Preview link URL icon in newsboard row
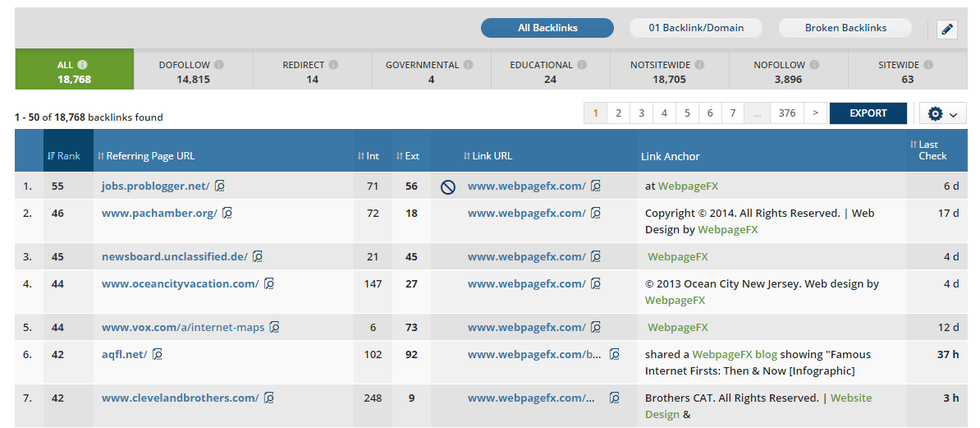 click(596, 256)
